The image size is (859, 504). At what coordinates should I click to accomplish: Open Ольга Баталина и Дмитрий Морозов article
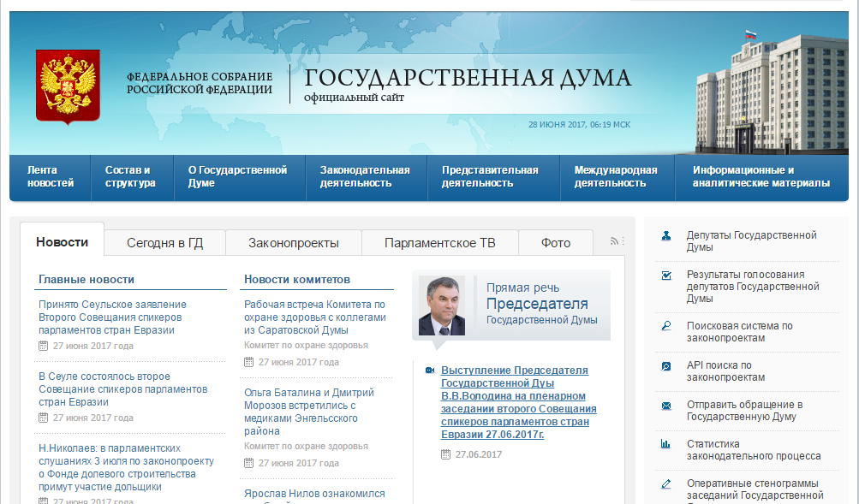309,412
